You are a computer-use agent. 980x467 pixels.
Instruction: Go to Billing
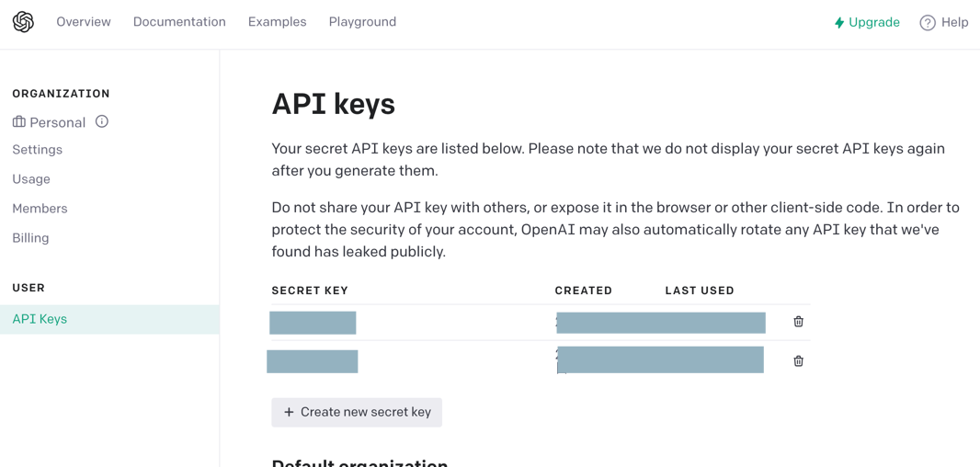tap(30, 238)
